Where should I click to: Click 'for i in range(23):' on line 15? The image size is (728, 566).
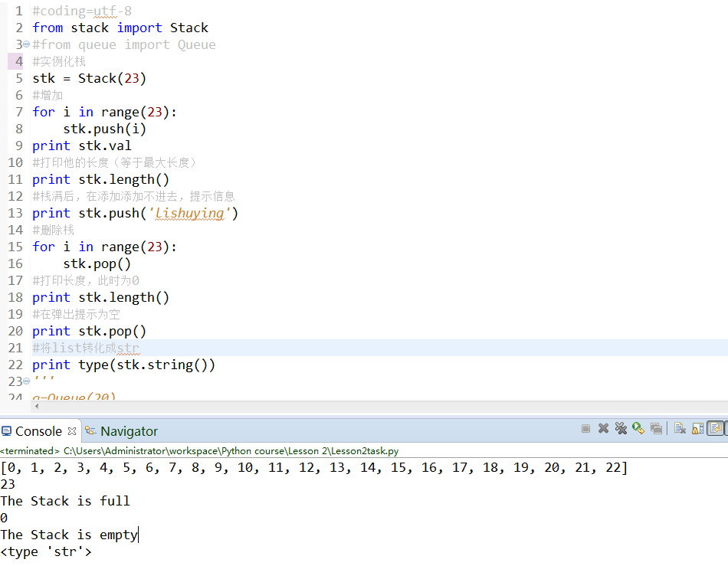pyautogui.click(x=104, y=247)
